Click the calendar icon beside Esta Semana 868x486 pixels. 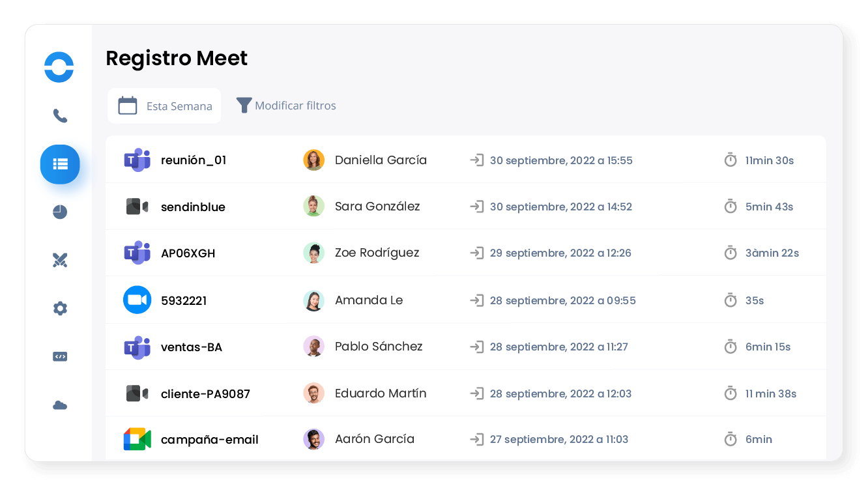tap(128, 106)
